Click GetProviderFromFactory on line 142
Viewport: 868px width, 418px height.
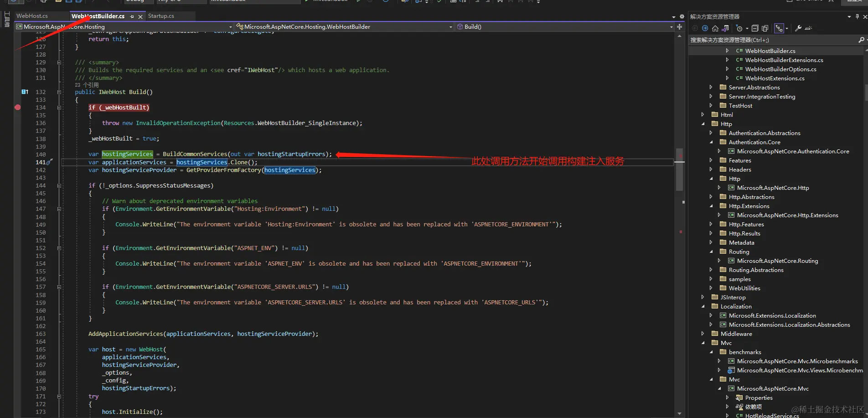tap(223, 170)
